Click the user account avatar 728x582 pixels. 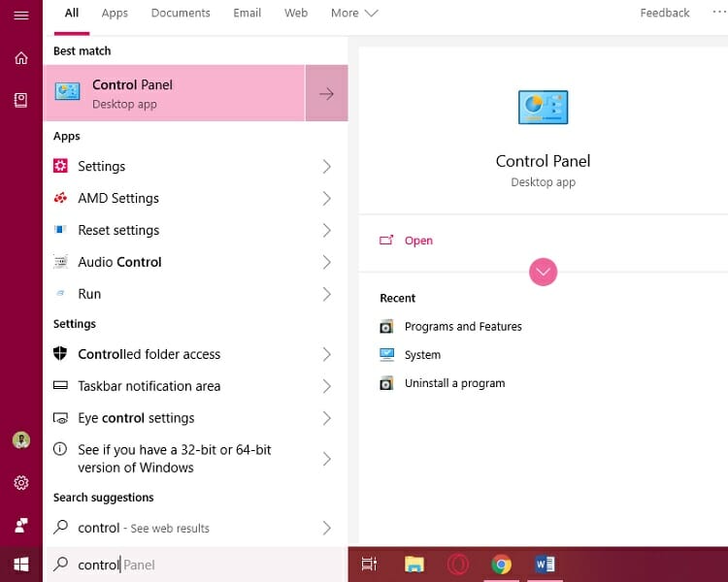pos(21,439)
